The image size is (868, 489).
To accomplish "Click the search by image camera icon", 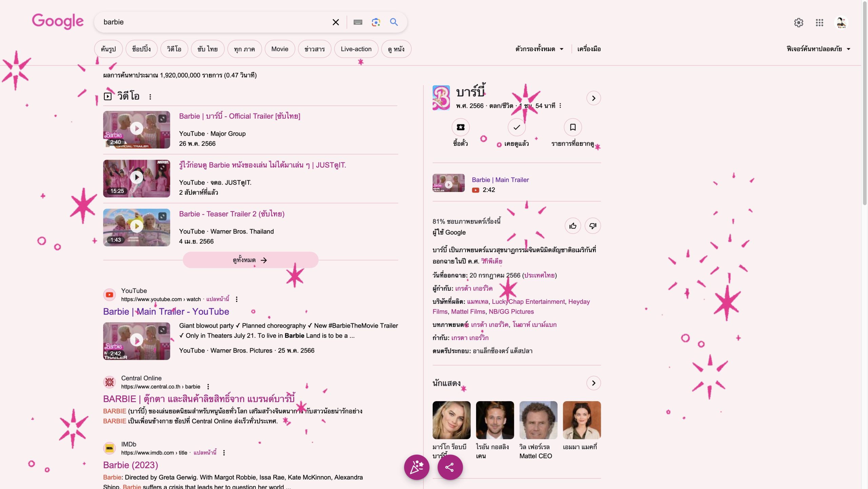I will point(376,22).
